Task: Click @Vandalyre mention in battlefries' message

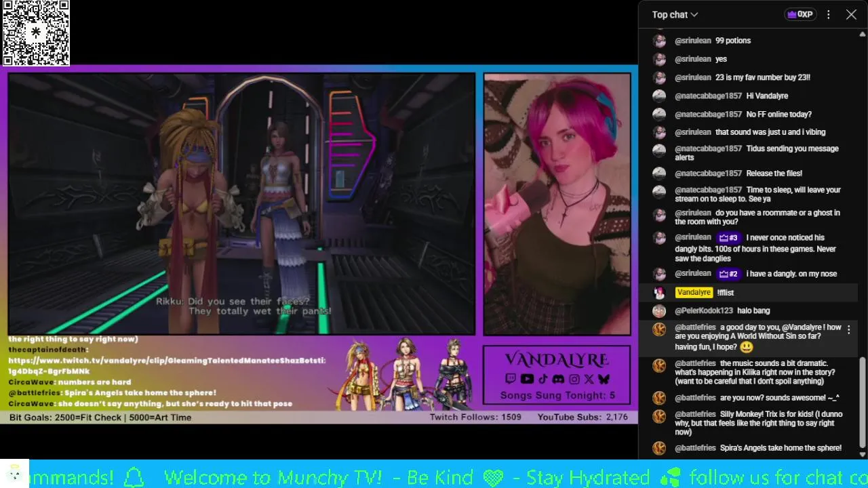Action: [802, 327]
